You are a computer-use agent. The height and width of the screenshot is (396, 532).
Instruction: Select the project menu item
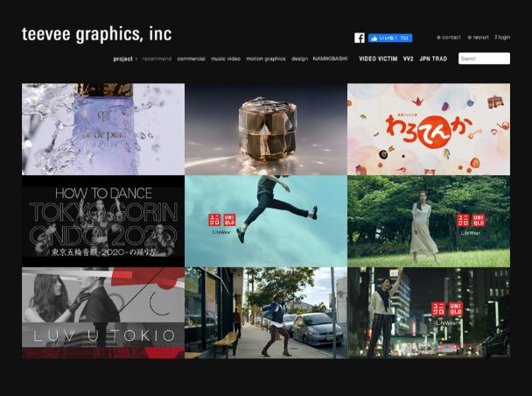point(122,59)
